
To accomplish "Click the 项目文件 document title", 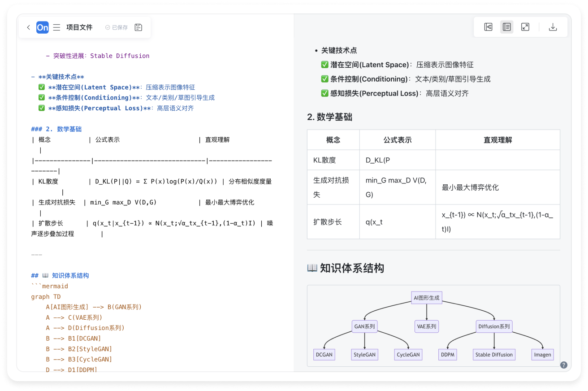I will point(79,27).
